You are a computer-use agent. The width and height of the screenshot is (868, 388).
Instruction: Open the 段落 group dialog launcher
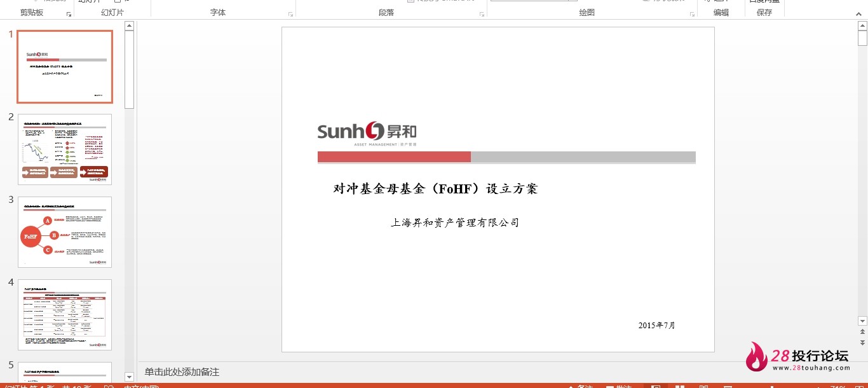[482, 13]
